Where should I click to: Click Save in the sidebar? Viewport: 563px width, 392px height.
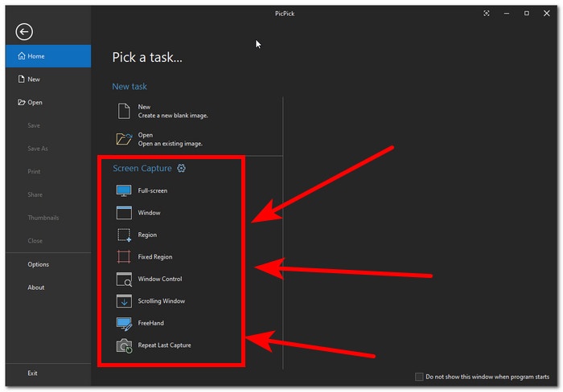click(x=34, y=125)
